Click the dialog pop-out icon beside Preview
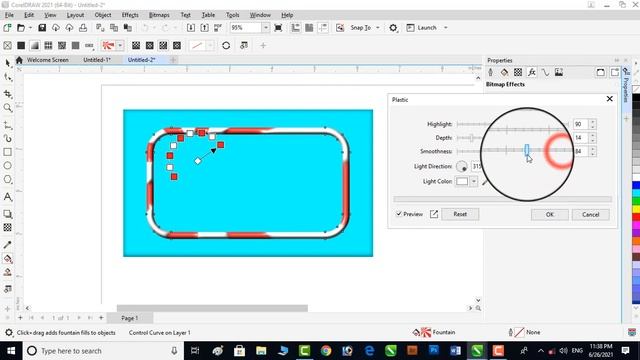This screenshot has width=640, height=360. click(433, 214)
